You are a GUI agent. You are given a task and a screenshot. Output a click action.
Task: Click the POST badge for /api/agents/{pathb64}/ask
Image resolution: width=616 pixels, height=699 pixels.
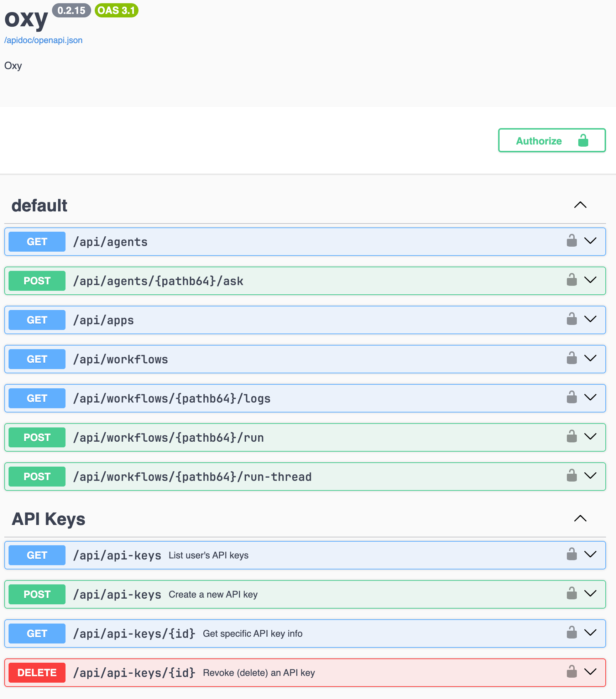coord(37,281)
